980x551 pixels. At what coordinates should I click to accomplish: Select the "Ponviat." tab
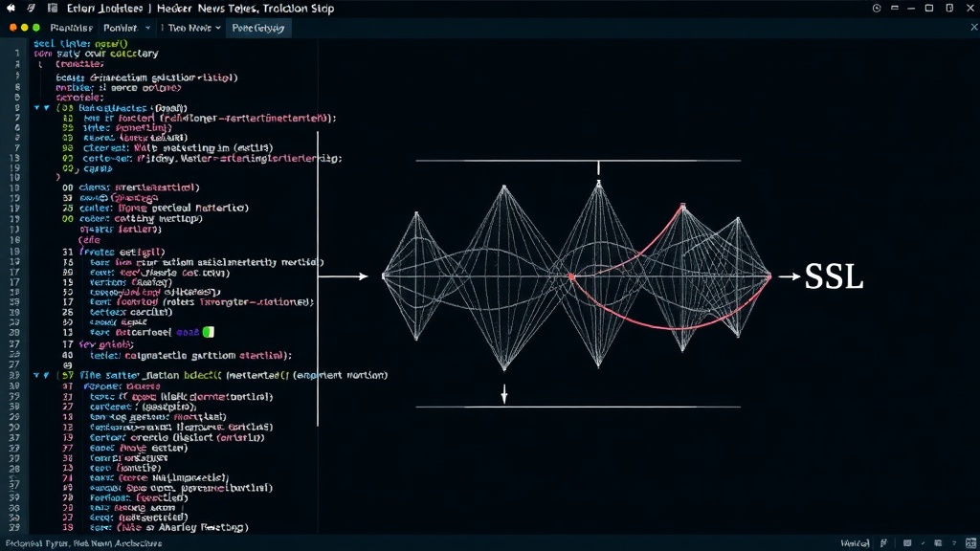point(120,28)
